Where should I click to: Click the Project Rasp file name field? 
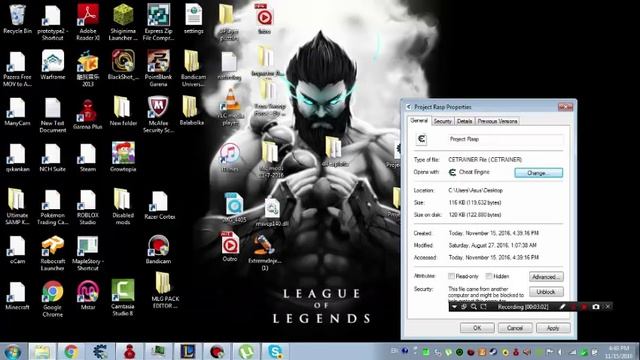click(x=505, y=139)
